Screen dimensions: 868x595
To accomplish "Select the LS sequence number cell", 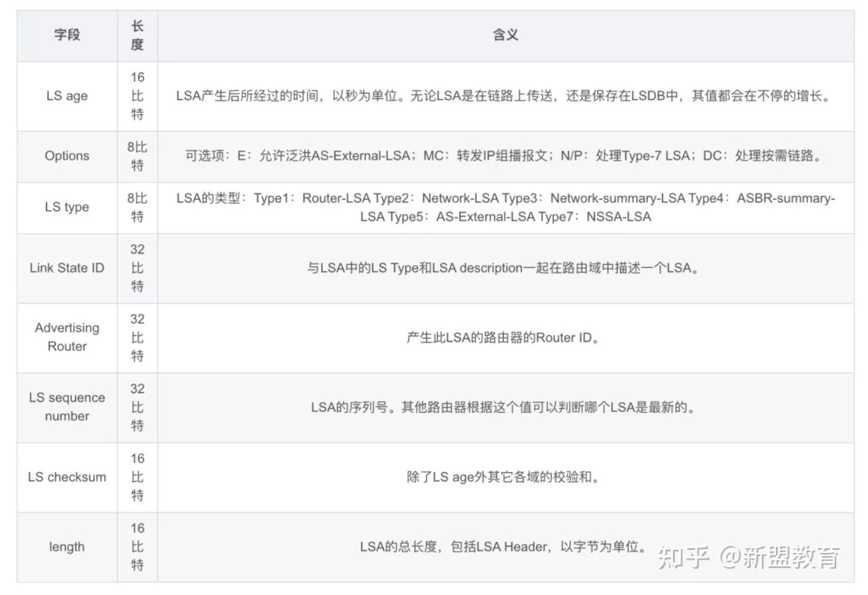I will [67, 407].
